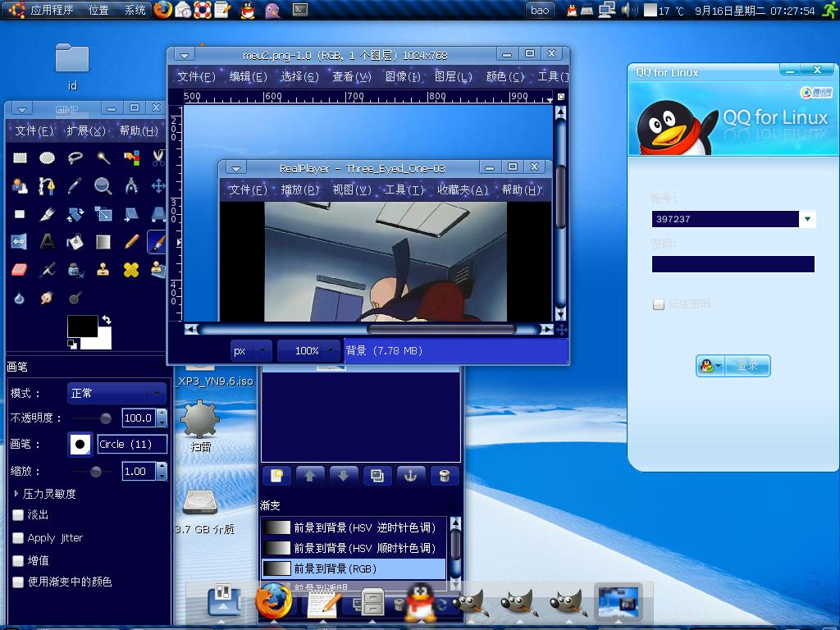Select the Clone stamp tool

[103, 269]
